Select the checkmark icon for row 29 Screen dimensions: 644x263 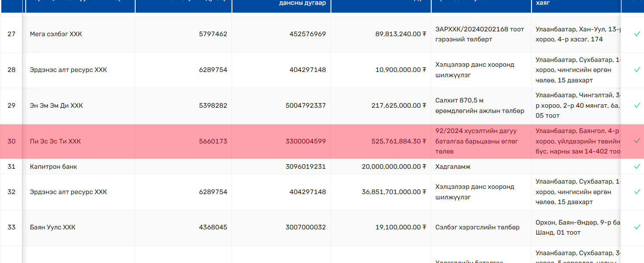(x=637, y=106)
